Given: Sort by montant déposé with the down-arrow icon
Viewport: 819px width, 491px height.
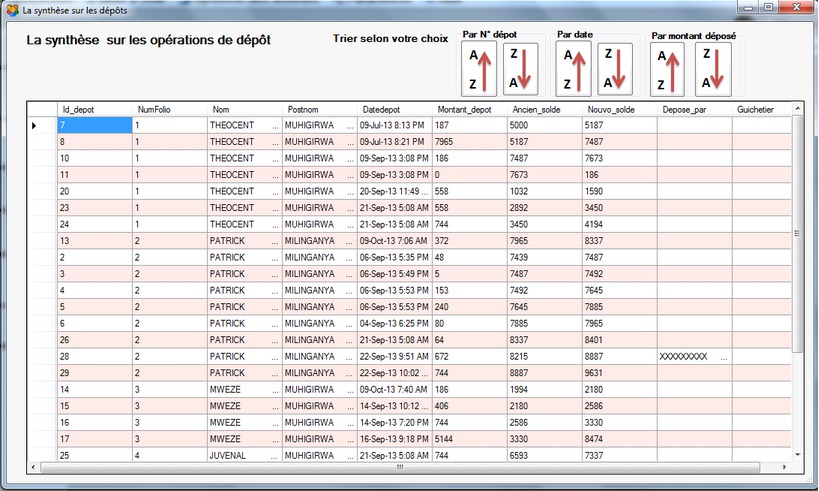Looking at the screenshot, I should click(x=712, y=70).
